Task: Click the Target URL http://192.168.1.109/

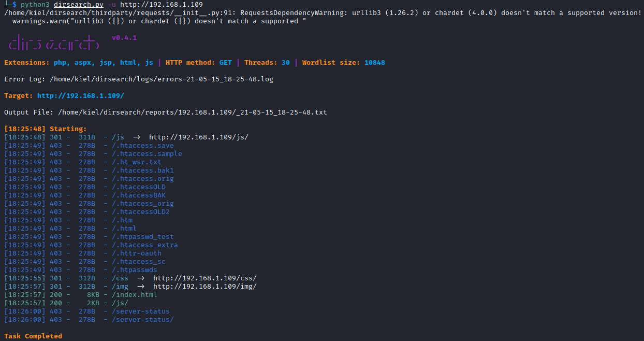Action: [x=81, y=96]
